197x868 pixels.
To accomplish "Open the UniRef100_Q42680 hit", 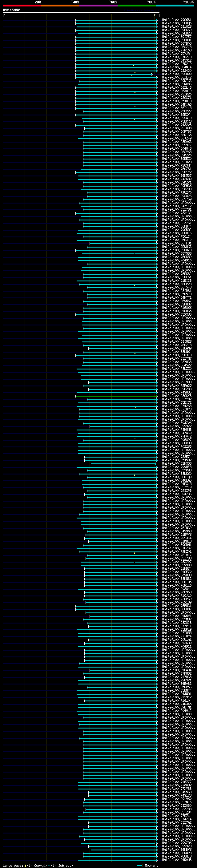I will click(x=176, y=179).
